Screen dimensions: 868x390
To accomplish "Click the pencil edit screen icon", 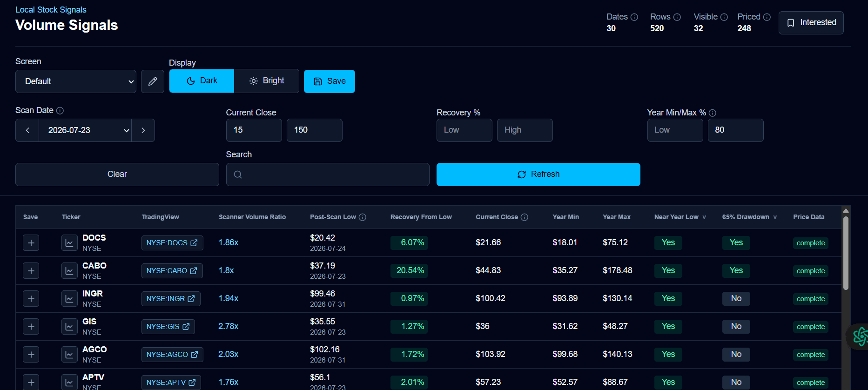I will tap(153, 81).
